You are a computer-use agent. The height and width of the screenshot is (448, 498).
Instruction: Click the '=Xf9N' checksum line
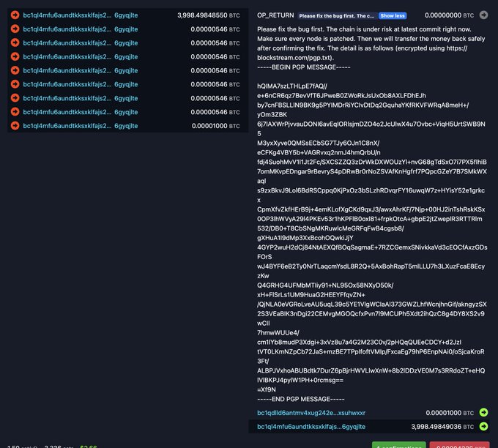pyautogui.click(x=266, y=389)
